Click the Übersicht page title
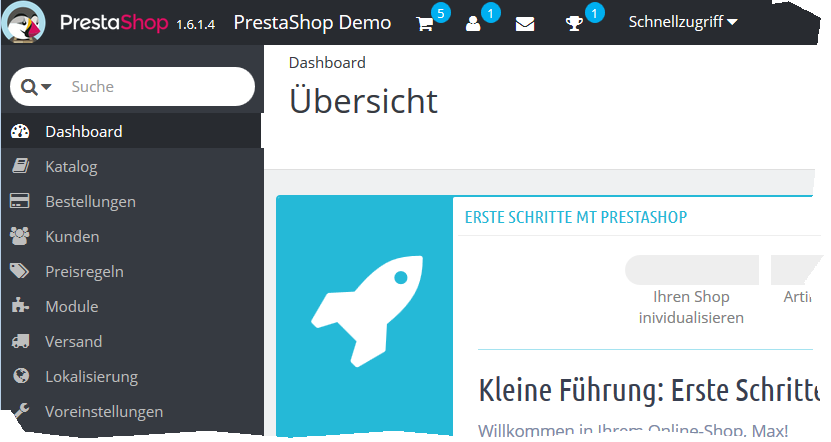This screenshot has width=831, height=442. click(x=363, y=101)
